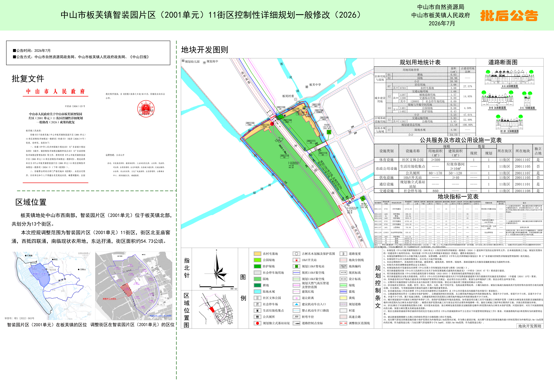Click the 道路断面图 heading
The height and width of the screenshot is (392, 554).
tap(503, 62)
